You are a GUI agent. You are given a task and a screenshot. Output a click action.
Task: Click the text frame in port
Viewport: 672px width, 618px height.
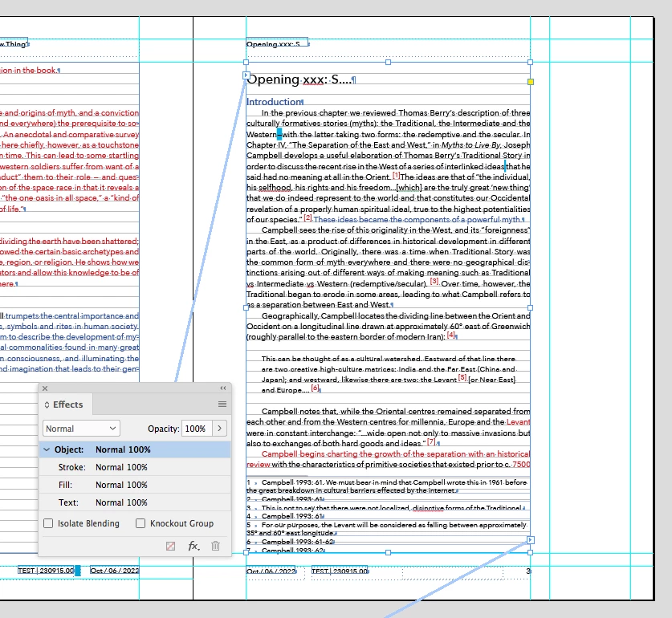[x=246, y=76]
